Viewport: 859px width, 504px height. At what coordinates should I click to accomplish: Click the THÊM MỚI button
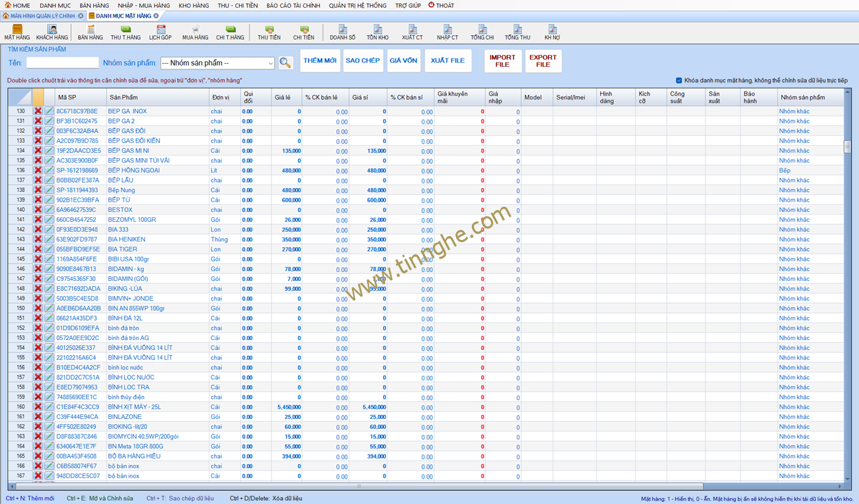coord(320,60)
